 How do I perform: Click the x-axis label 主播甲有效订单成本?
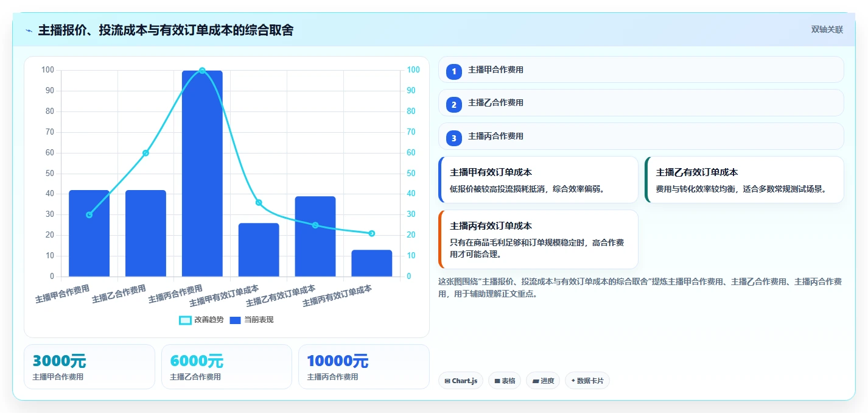[224, 295]
